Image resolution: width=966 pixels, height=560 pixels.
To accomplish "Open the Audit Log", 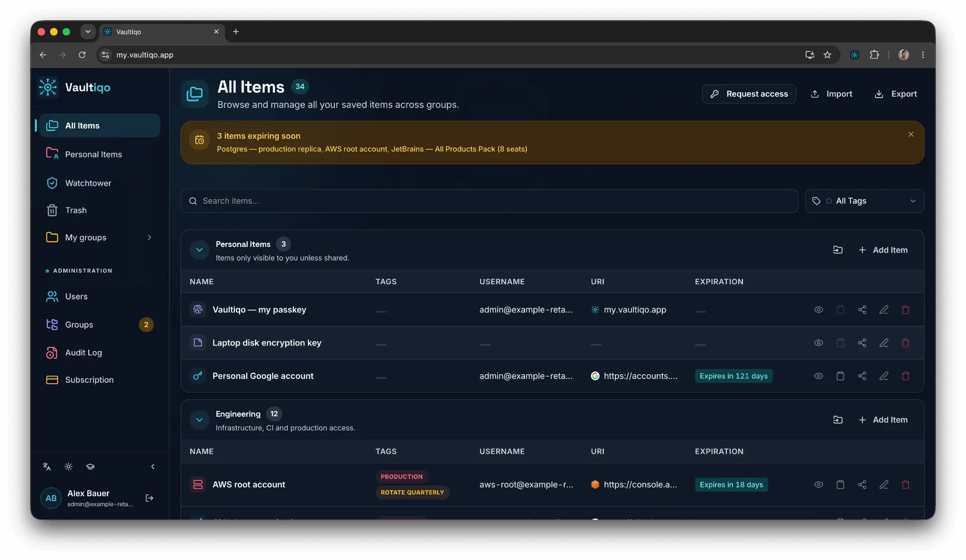I will tap(100, 353).
